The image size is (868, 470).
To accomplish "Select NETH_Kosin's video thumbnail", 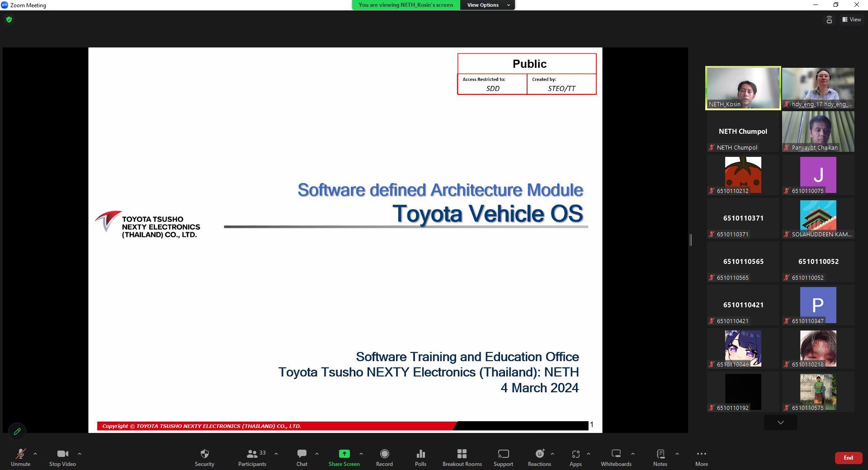I will pyautogui.click(x=743, y=88).
